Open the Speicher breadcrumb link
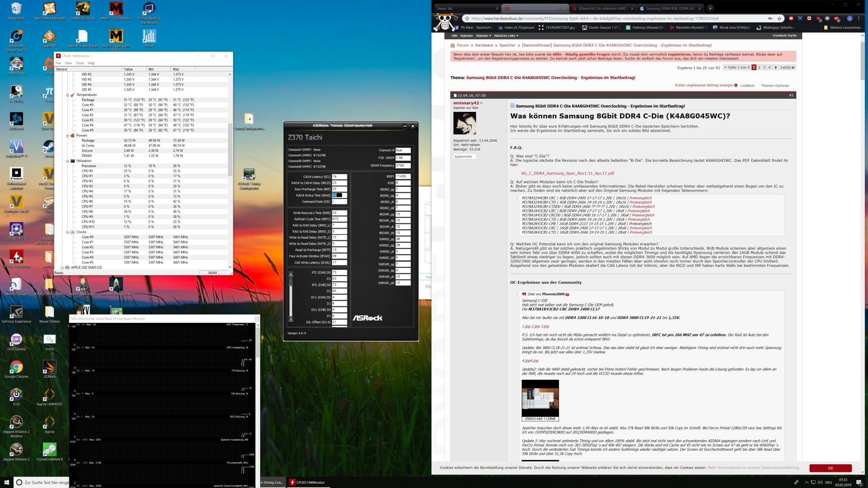The image size is (868, 488). 507,45
